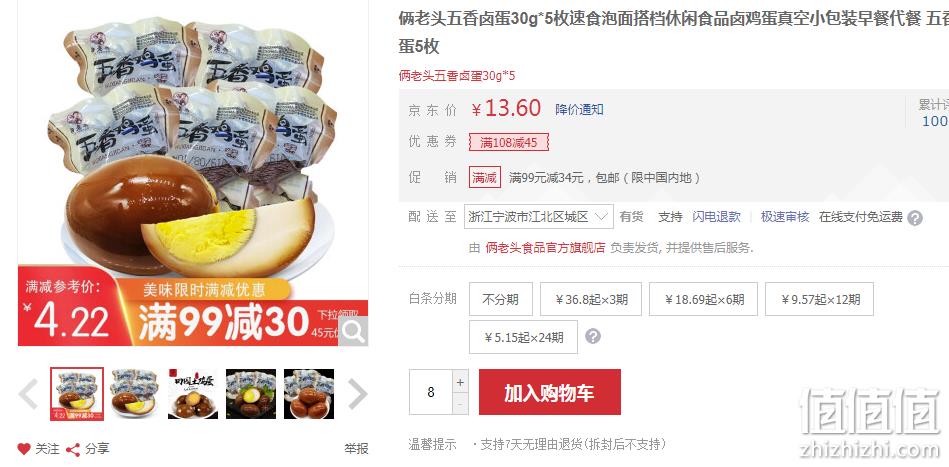Show next thumbnails with right arrow

[357, 394]
